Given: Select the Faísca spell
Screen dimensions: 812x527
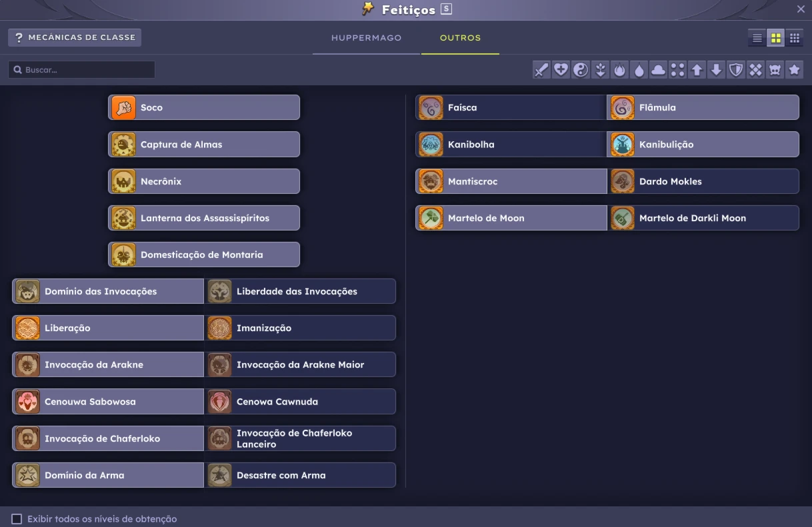Looking at the screenshot, I should pos(511,107).
